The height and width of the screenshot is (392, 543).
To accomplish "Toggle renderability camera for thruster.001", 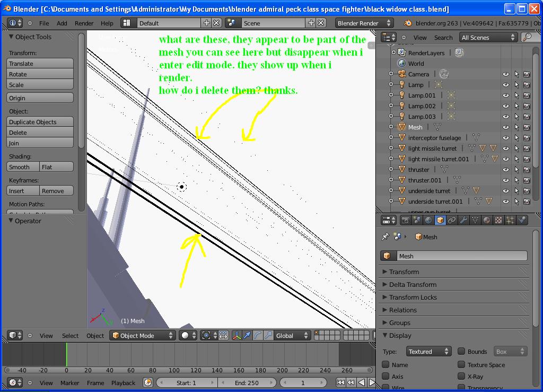I will pyautogui.click(x=527, y=180).
